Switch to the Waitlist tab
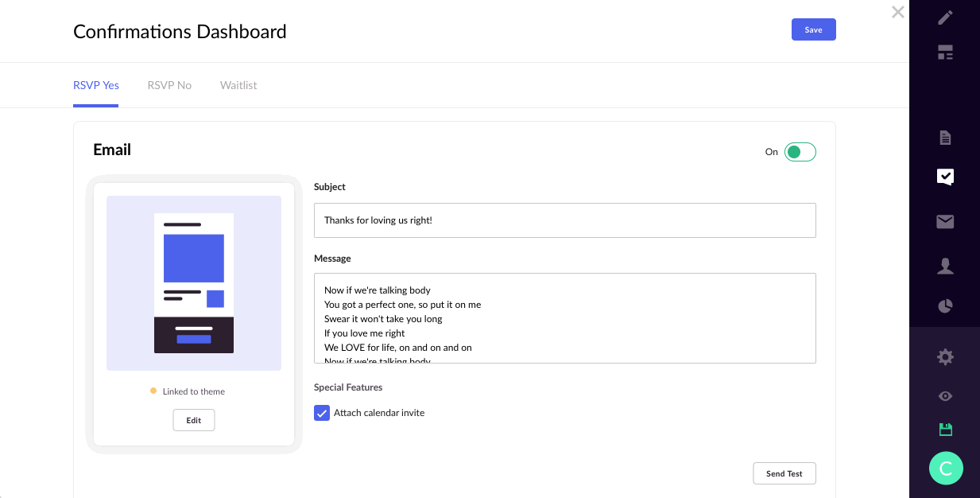The height and width of the screenshot is (498, 980). point(238,85)
